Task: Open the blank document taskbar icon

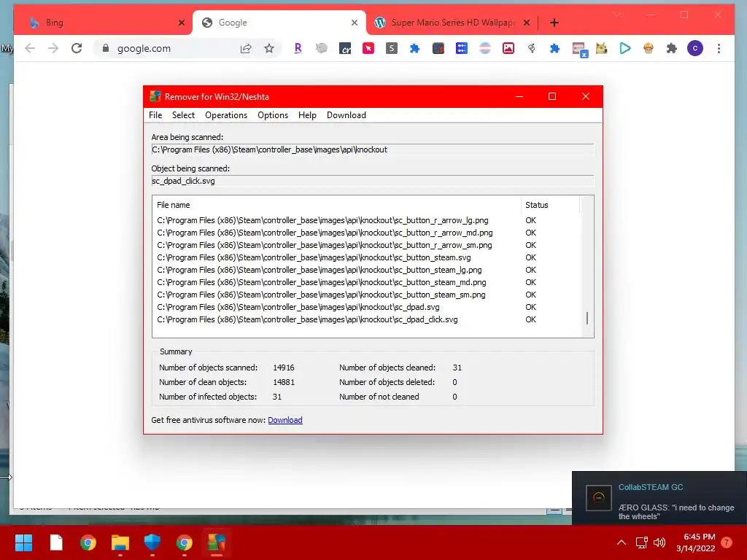Action: pos(56,542)
